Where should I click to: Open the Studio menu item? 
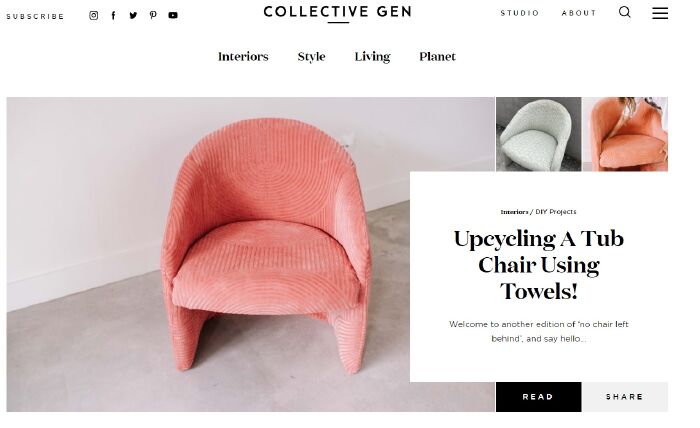click(x=520, y=13)
